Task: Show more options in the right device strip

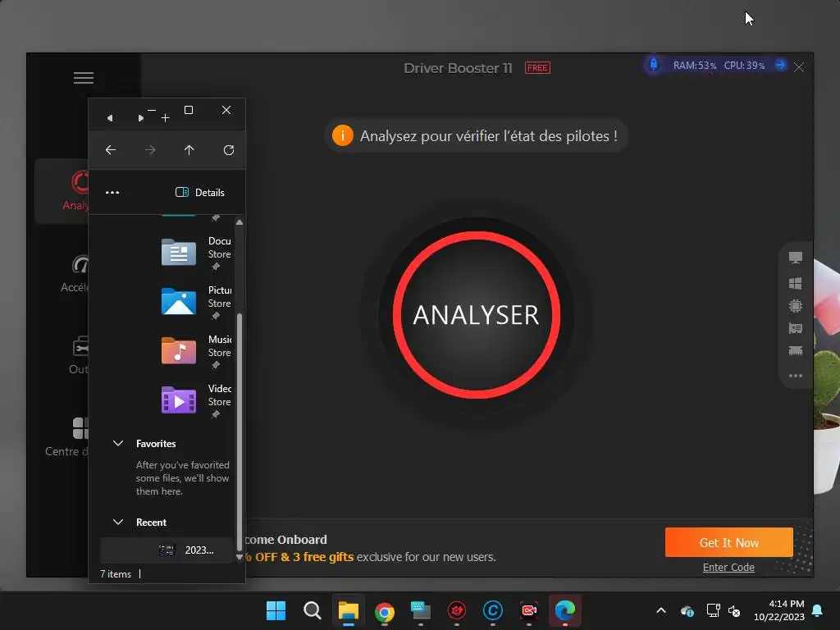Action: [796, 376]
